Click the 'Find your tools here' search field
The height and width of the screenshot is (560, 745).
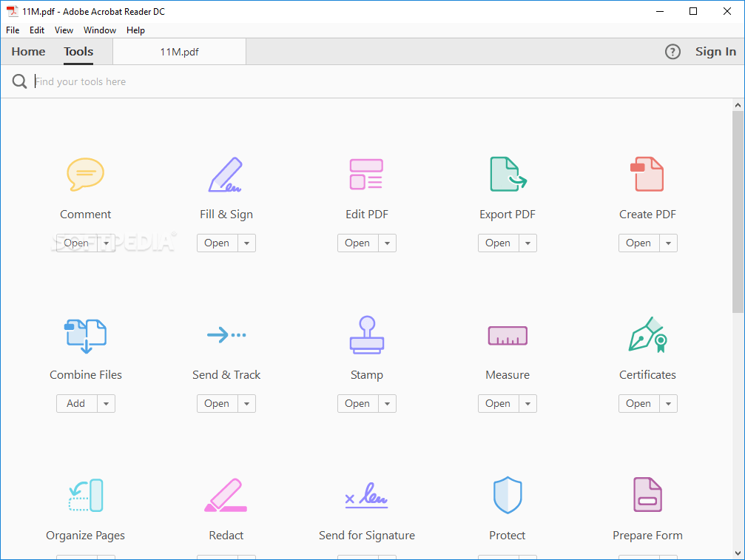pyautogui.click(x=380, y=81)
